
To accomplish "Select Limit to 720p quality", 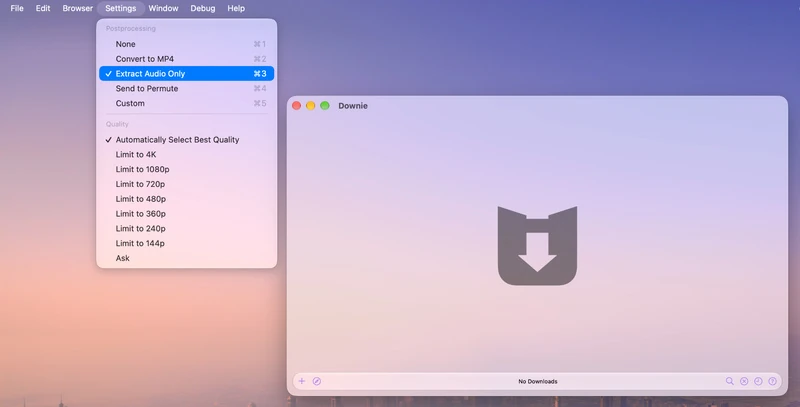I will click(x=186, y=184).
